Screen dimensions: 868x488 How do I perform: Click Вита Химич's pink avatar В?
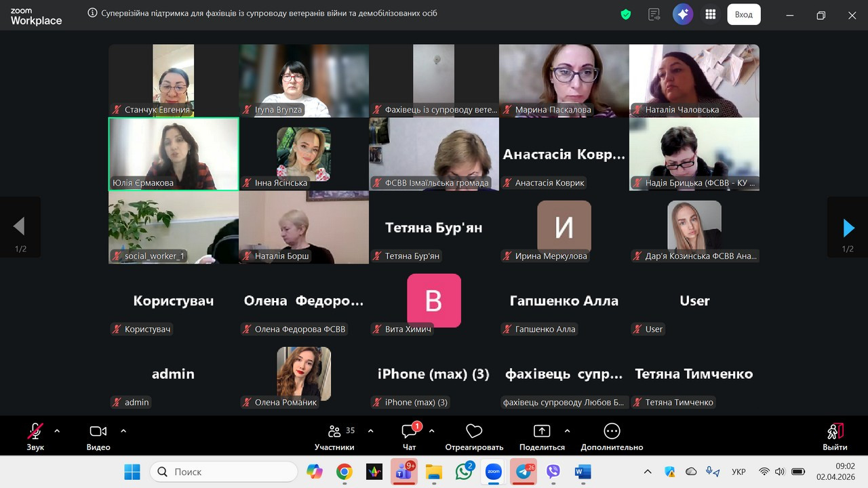tap(434, 300)
